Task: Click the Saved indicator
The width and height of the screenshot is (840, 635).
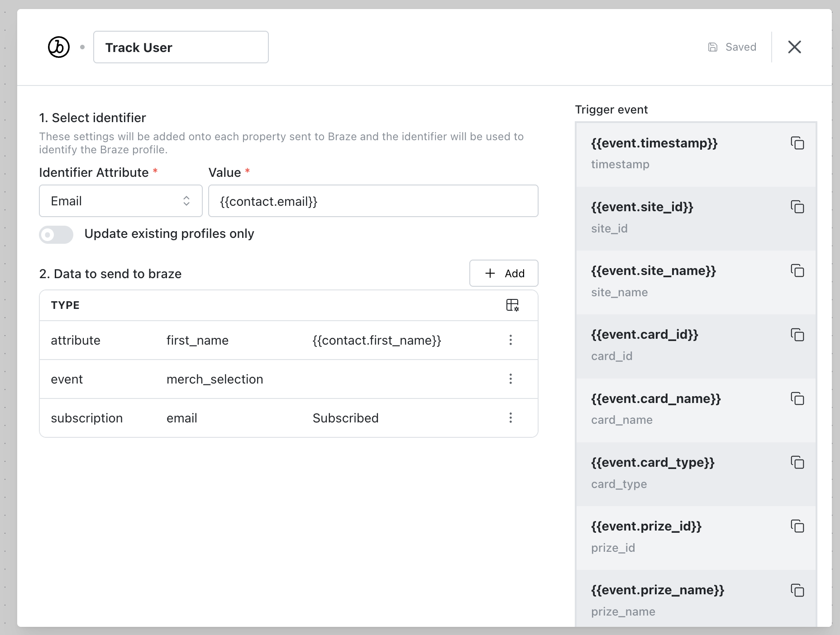Action: (732, 47)
